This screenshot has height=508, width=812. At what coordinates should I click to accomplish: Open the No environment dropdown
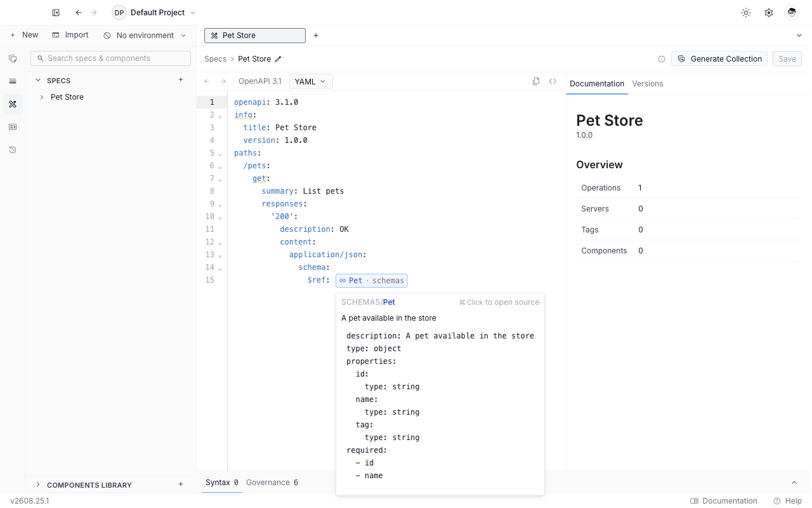pos(145,36)
